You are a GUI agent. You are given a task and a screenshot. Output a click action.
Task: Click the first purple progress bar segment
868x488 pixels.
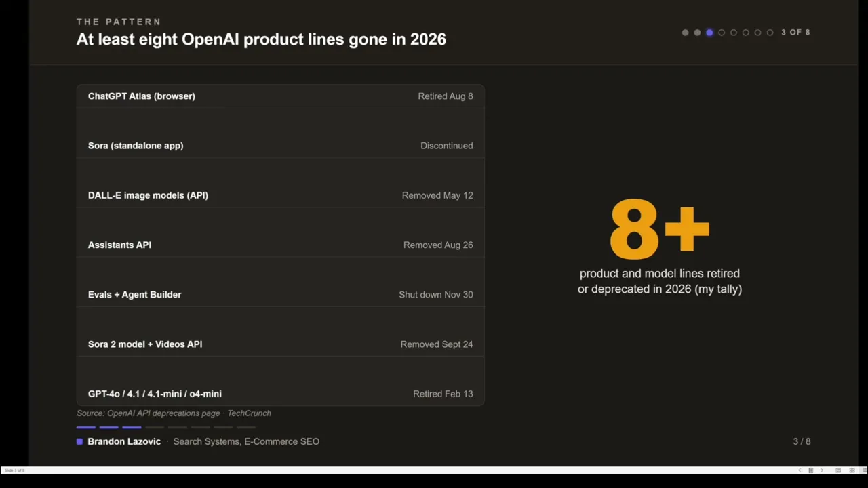point(86,428)
